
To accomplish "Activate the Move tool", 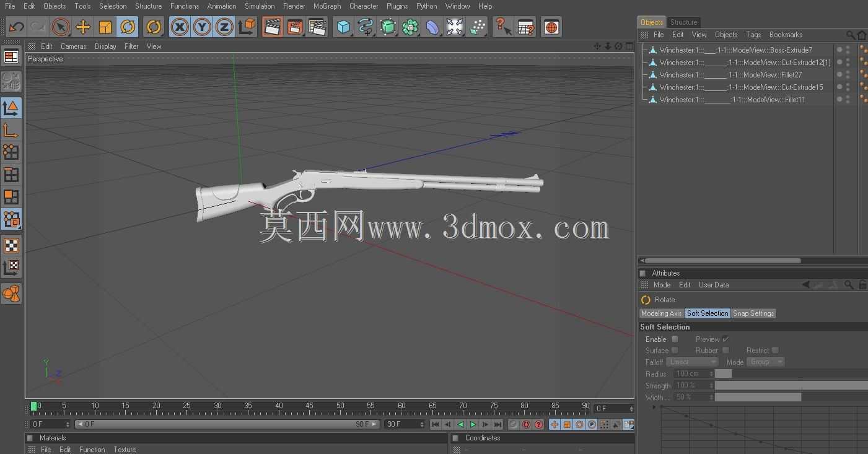I will 83,27.
